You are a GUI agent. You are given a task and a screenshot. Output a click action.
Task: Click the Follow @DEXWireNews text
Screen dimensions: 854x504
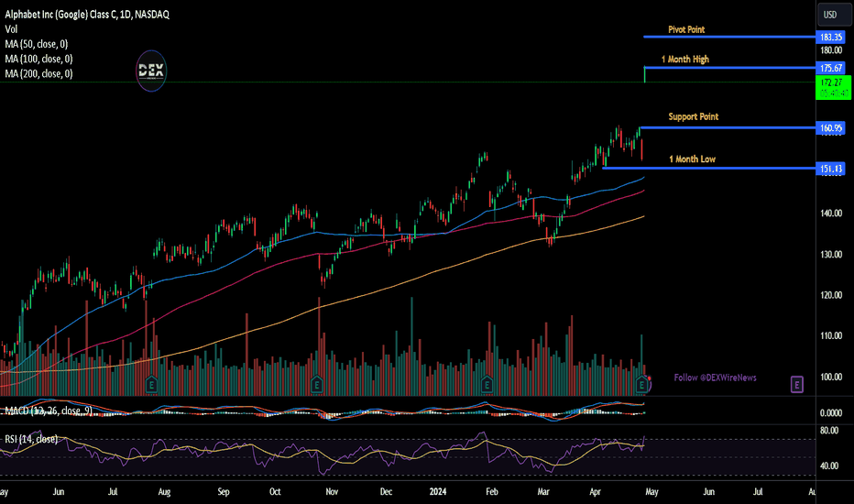(715, 378)
